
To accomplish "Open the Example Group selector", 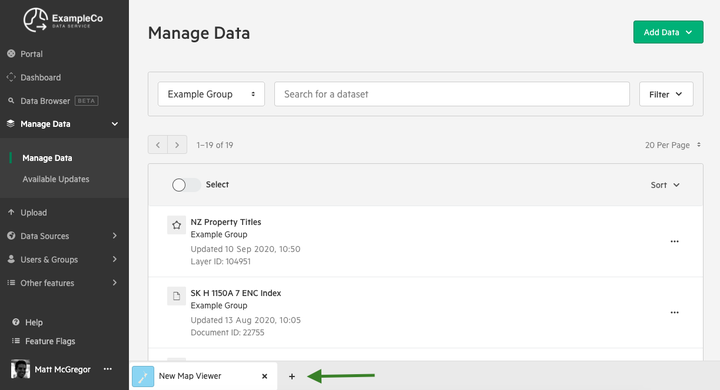I will pos(211,94).
